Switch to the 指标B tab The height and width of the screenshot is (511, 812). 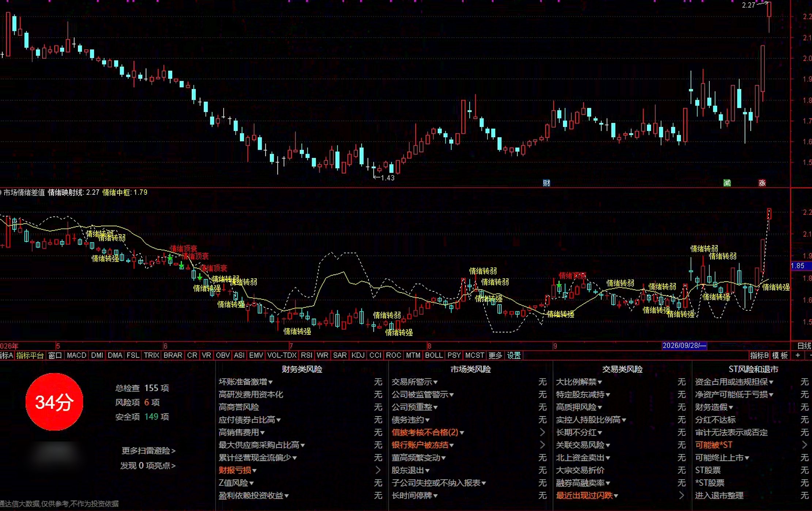[759, 355]
